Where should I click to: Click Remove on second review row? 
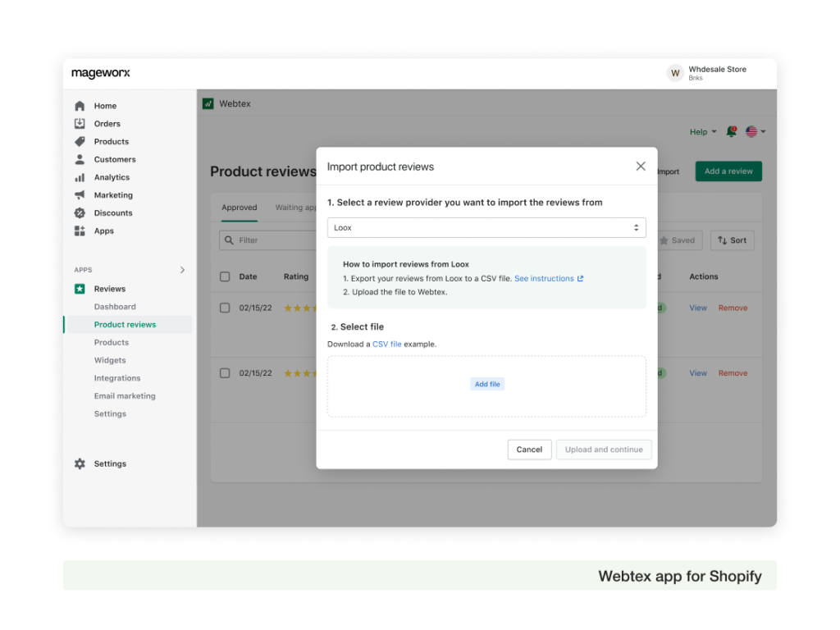coord(733,373)
